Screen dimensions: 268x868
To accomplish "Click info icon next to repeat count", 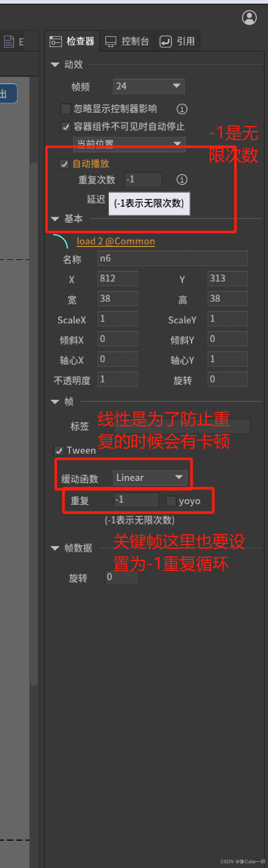I will point(182,180).
